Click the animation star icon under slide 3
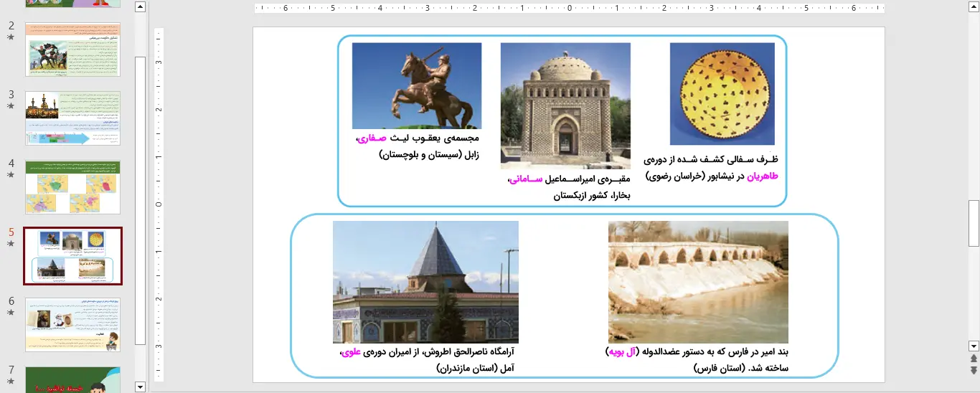Viewport: 980px width, 393px height. click(x=11, y=105)
